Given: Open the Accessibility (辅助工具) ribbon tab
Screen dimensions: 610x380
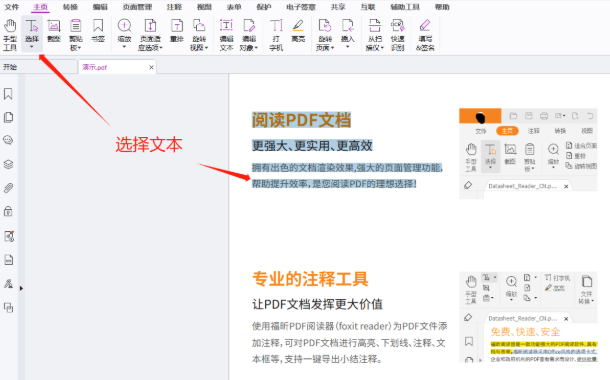Looking at the screenshot, I should [x=405, y=7].
